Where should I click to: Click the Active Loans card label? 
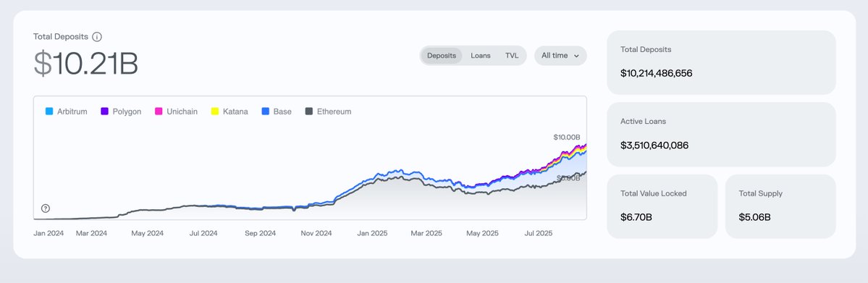644,122
